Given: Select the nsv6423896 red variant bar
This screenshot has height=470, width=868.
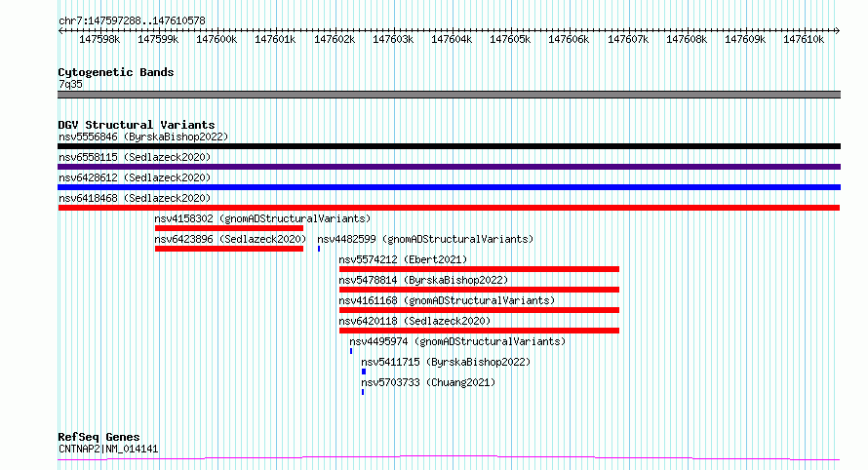Looking at the screenshot, I should coord(229,249).
